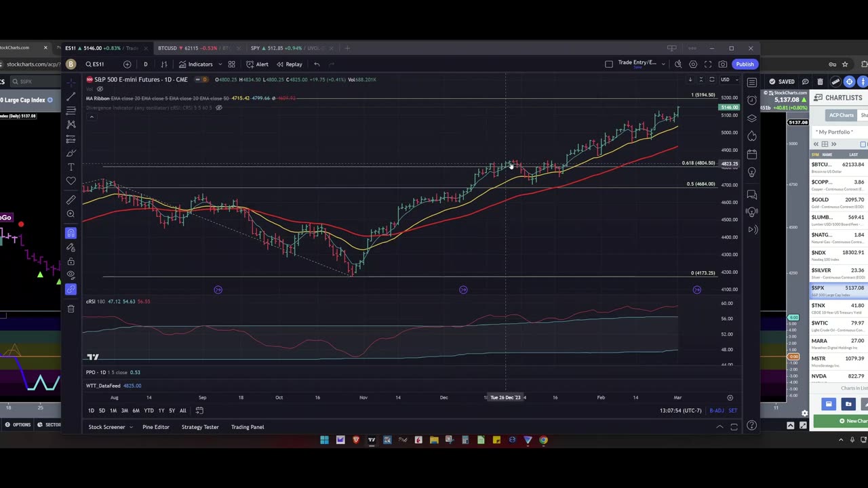
Task: Start bar Replay mode
Action: point(289,64)
